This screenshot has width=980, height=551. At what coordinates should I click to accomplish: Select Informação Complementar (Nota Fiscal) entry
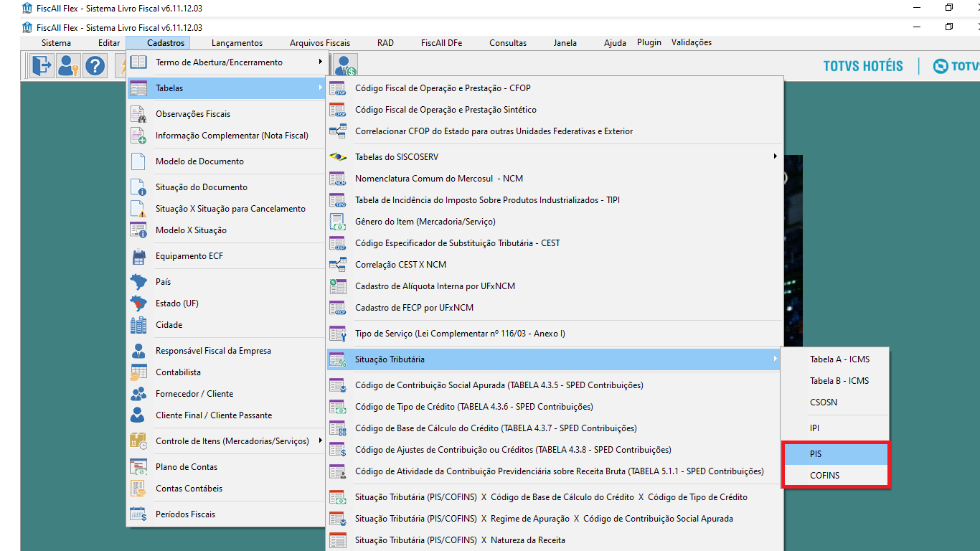click(226, 136)
